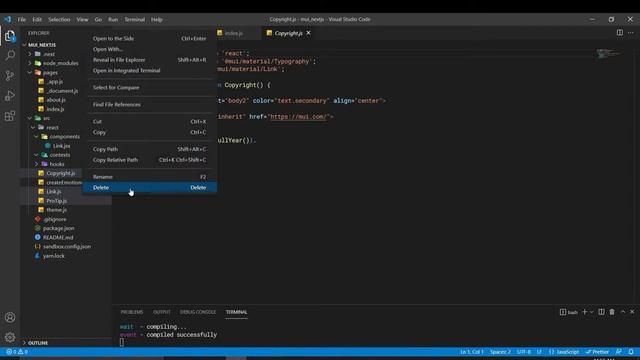Choose Select for Compare entry
640x360 pixels.
click(149, 87)
